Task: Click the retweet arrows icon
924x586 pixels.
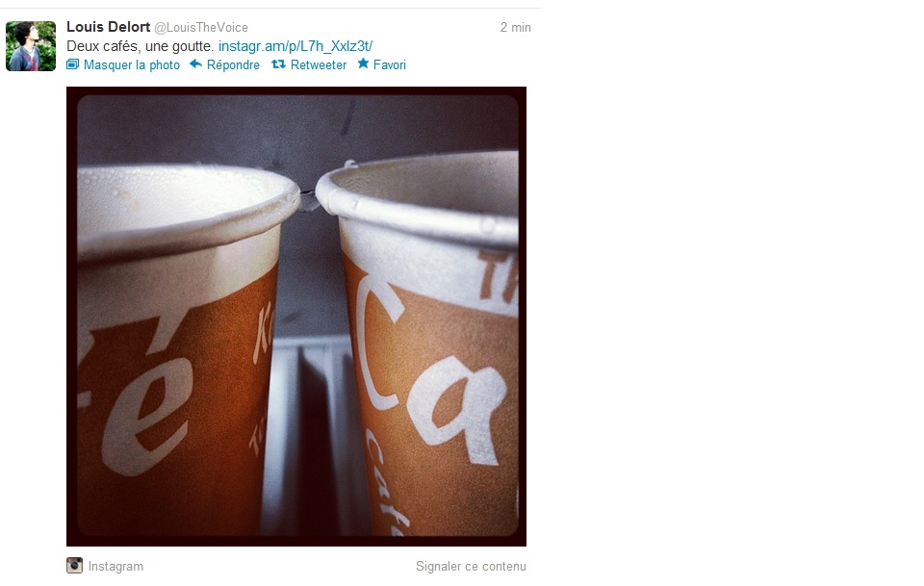Action: [x=278, y=64]
